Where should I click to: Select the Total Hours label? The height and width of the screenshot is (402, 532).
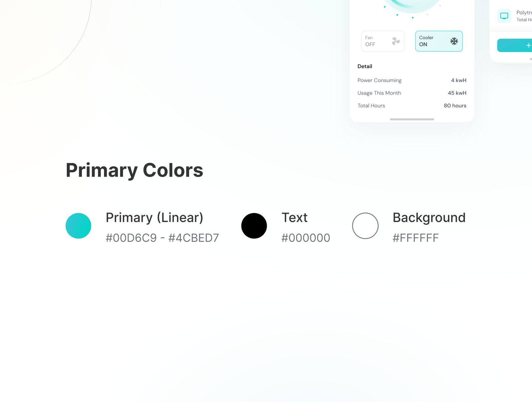coord(371,106)
